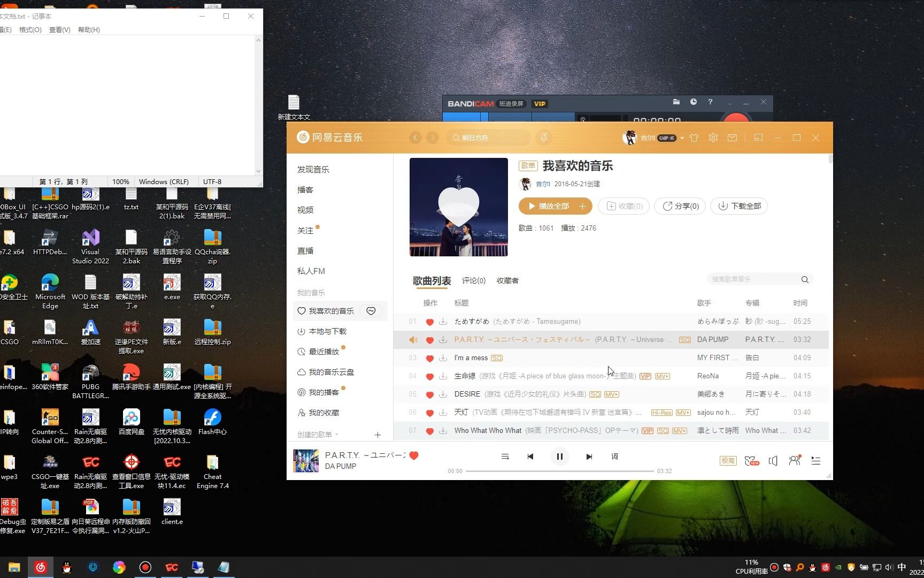Viewport: 924px width, 578px height.
Task: Switch to mini player mode icon
Action: pos(758,138)
